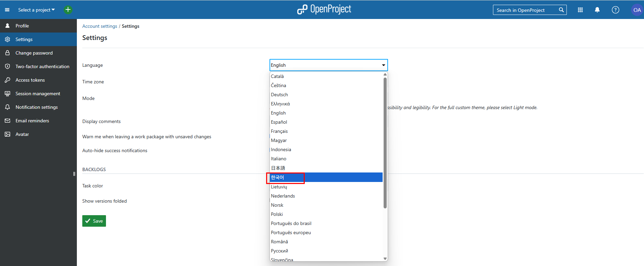Image resolution: width=644 pixels, height=266 pixels.
Task: Open the modules grid icon
Action: click(580, 10)
